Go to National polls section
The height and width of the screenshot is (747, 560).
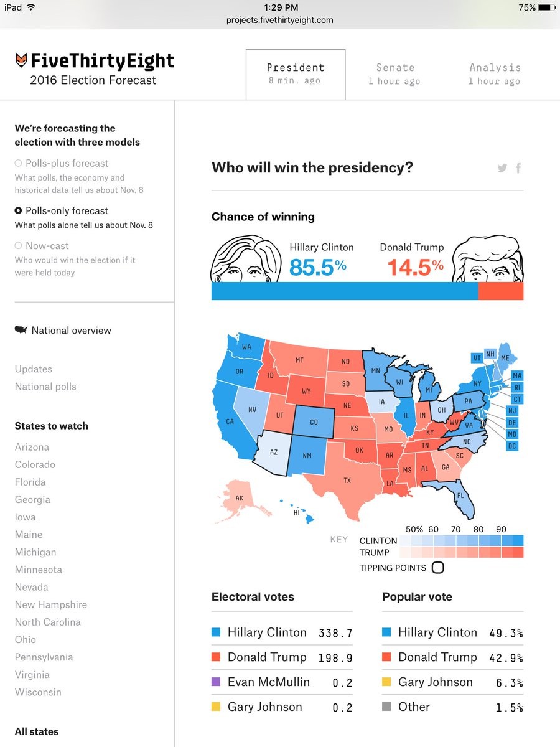point(45,387)
